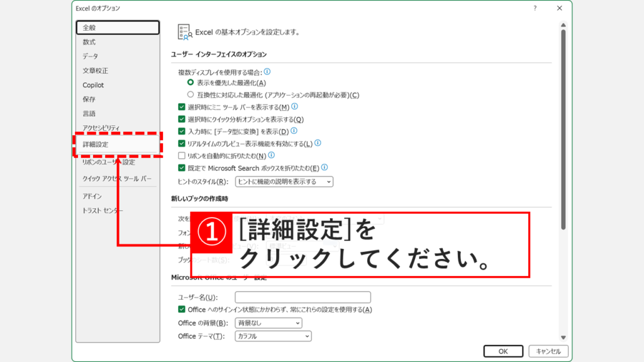Viewport: 644px width, 362px height.
Task: Enable リボンを自動的に折りたたむ checkbox
Action: [181, 155]
